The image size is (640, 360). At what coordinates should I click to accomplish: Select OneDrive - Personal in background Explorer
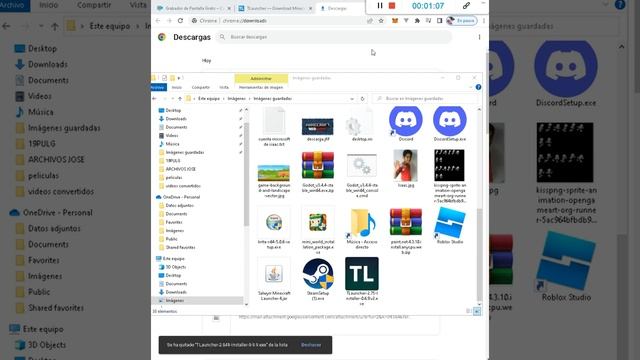(58, 213)
